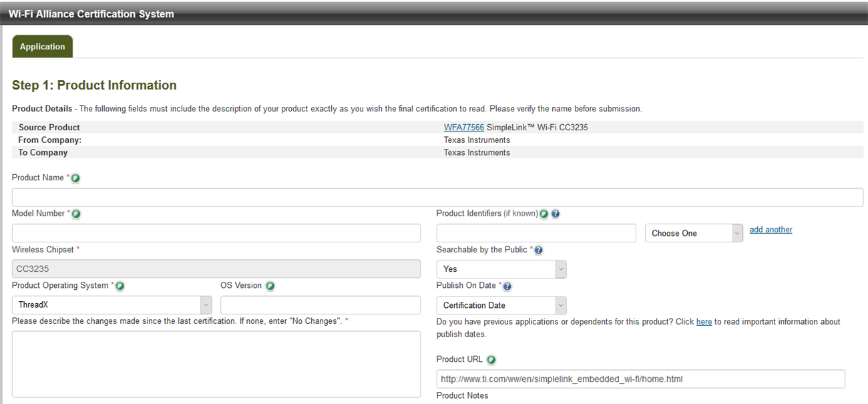
Task: Click blue question icon beside Product Identifiers
Action: point(556,214)
